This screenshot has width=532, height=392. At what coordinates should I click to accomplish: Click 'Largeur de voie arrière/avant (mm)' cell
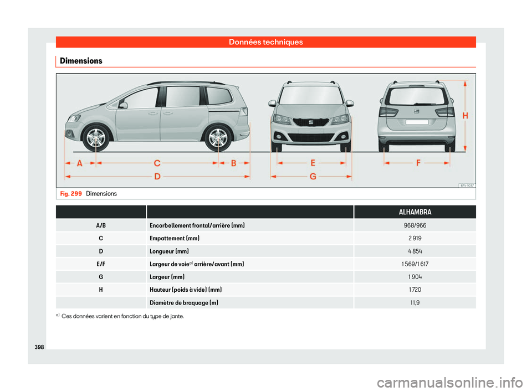(x=250, y=264)
